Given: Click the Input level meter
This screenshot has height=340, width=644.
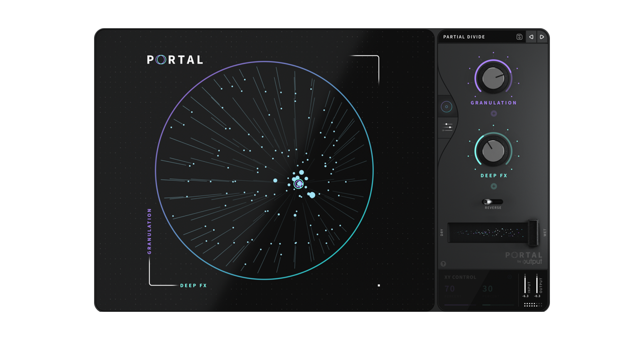Looking at the screenshot, I should point(525,284).
